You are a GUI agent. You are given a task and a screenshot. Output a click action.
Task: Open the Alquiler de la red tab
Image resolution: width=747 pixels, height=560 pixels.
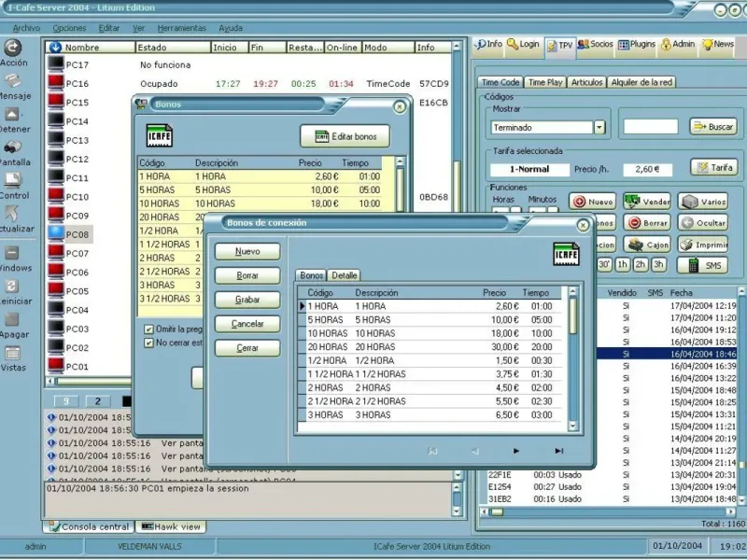point(641,82)
